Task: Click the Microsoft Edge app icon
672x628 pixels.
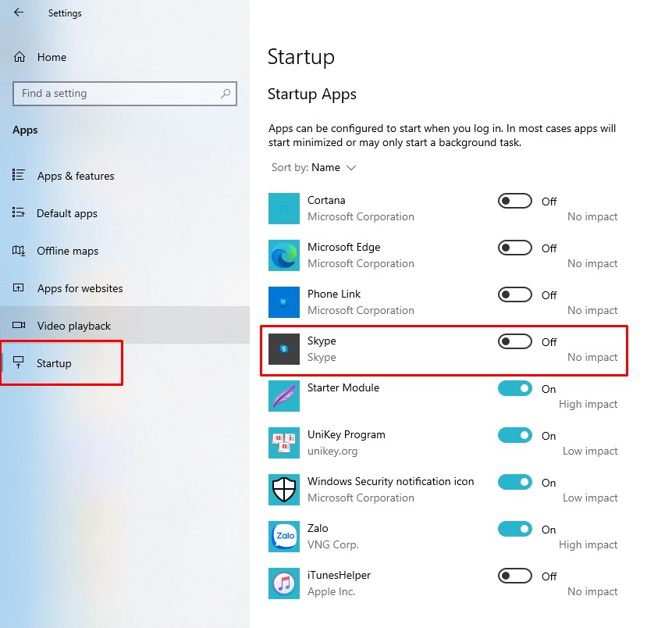Action: coord(283,255)
